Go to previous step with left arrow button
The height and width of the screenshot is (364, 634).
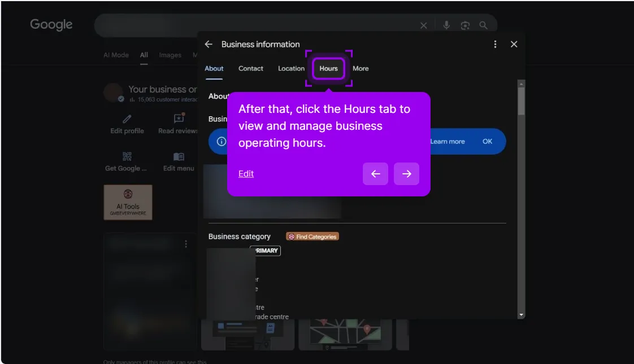(375, 174)
